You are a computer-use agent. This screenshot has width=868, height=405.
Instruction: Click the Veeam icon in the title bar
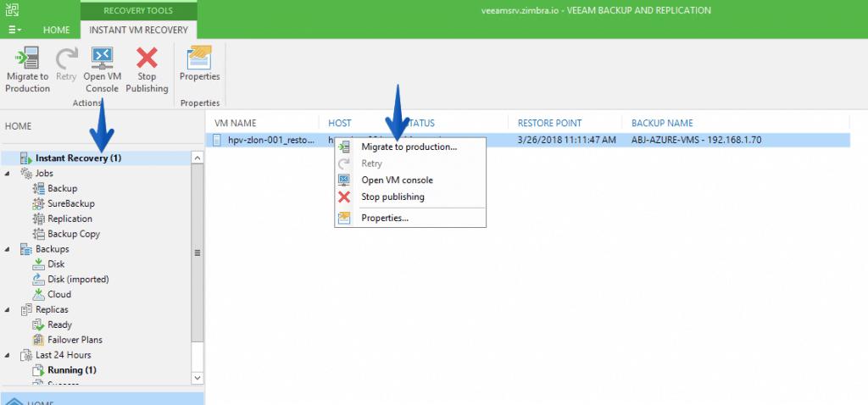(11, 10)
